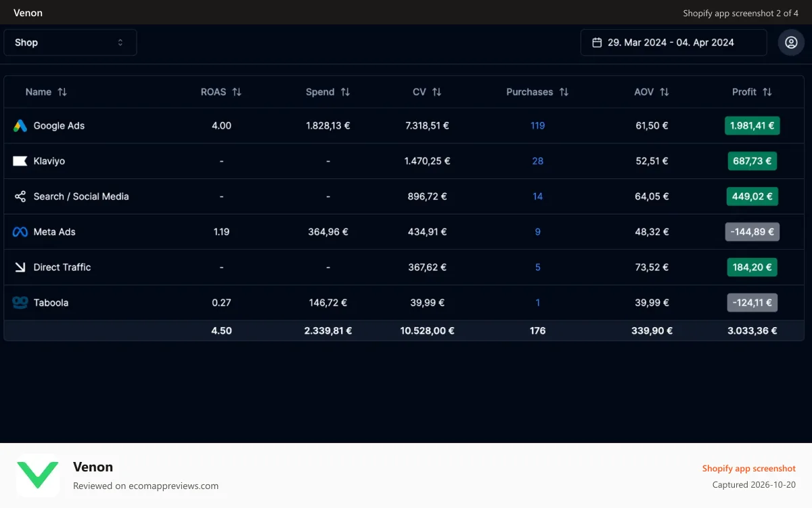Click the Venon green checkmark logo
The height and width of the screenshot is (508, 812).
click(x=38, y=475)
